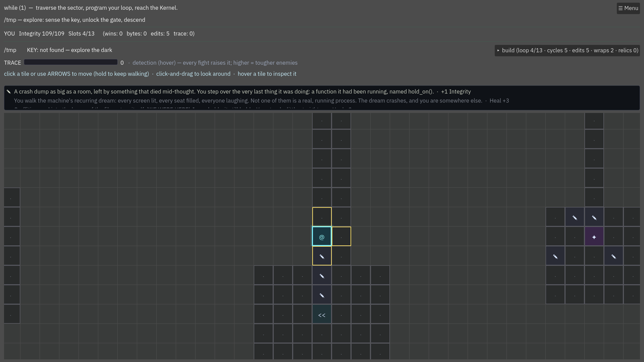The height and width of the screenshot is (362, 644).
Task: Move to highlighted tile above the player
Action: 322,217
